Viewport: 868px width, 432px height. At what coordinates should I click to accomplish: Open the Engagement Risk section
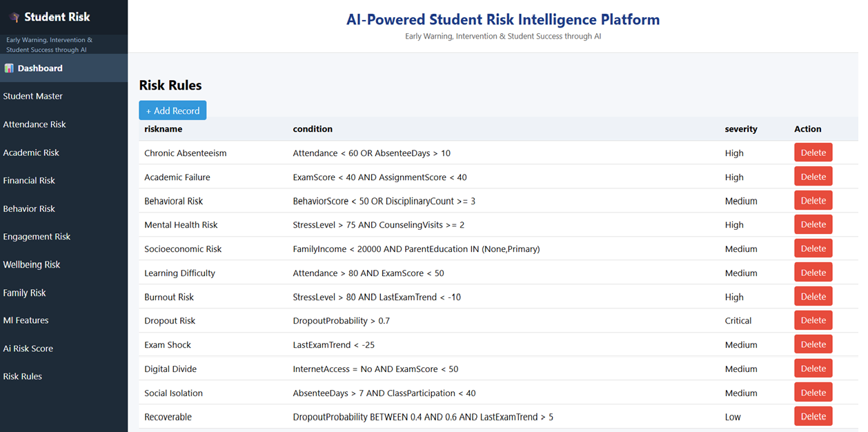tap(36, 236)
